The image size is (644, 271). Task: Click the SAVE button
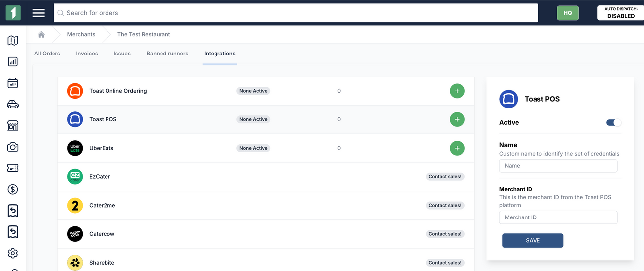pyautogui.click(x=533, y=240)
